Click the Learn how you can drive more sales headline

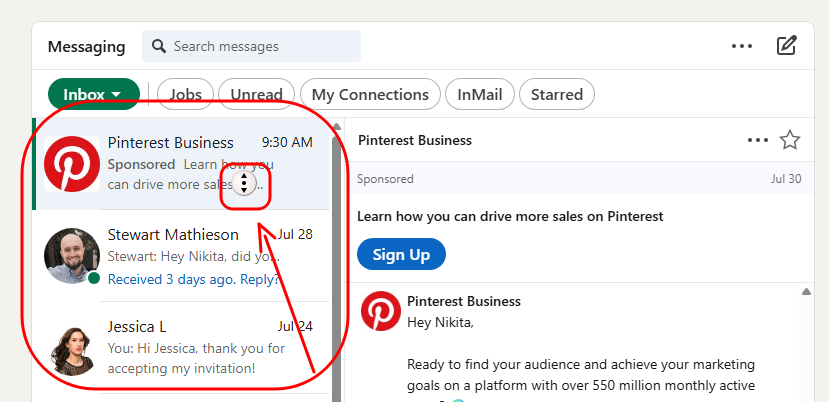pos(510,216)
